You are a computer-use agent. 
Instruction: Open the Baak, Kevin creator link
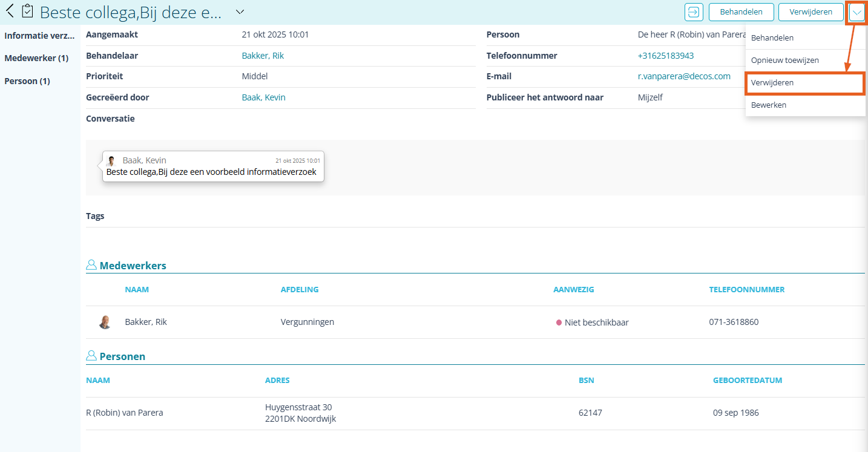click(263, 97)
